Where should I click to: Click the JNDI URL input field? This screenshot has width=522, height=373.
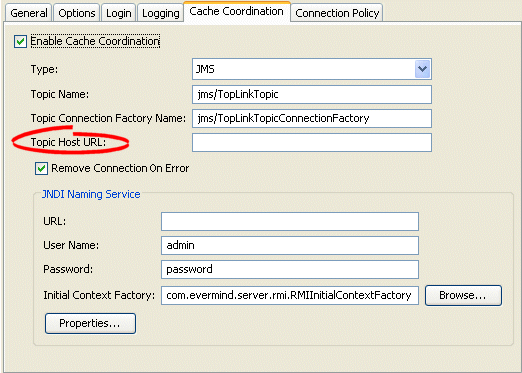(x=290, y=221)
